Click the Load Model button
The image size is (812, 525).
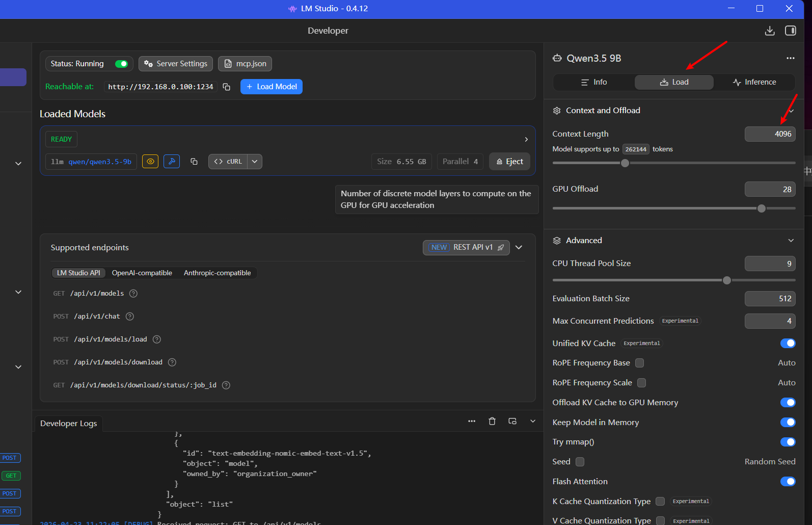click(272, 87)
